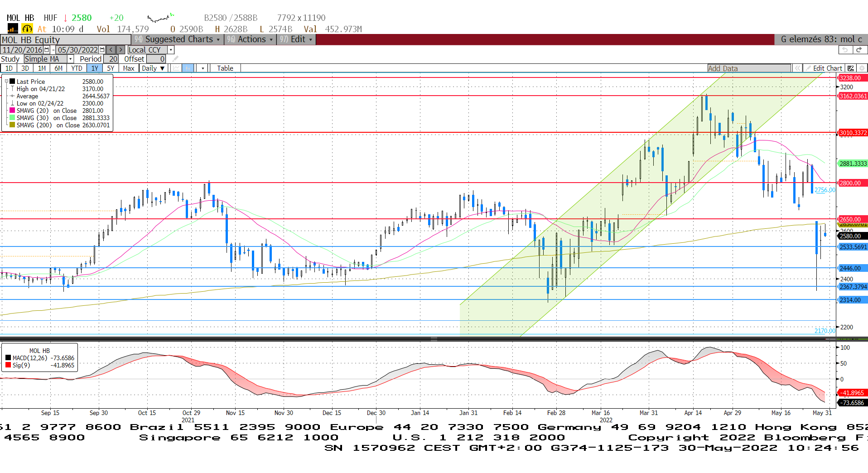Viewport: 868px width, 473px height.
Task: Click the 3010.3372 red price level label
Action: [x=853, y=133]
